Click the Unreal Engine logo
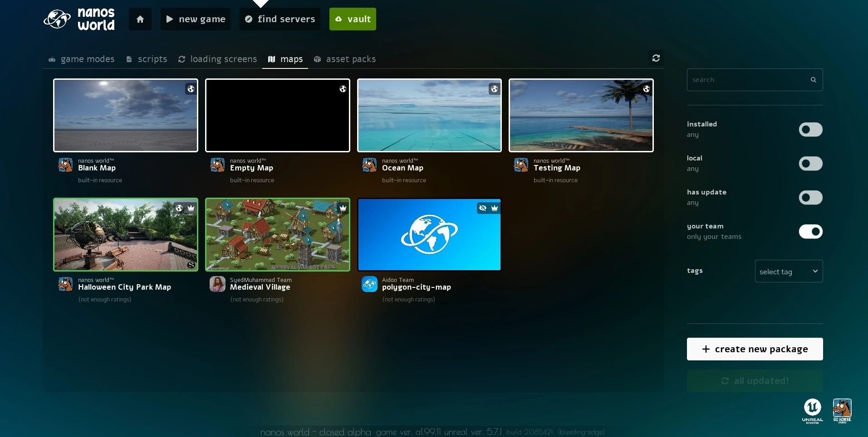868x437 pixels. pyautogui.click(x=812, y=410)
